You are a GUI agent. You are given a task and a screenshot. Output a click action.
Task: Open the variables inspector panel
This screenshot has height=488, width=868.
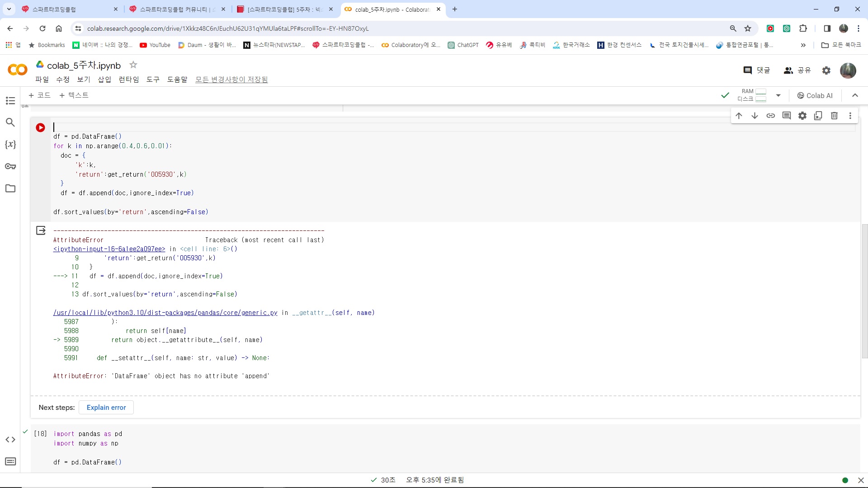click(10, 144)
